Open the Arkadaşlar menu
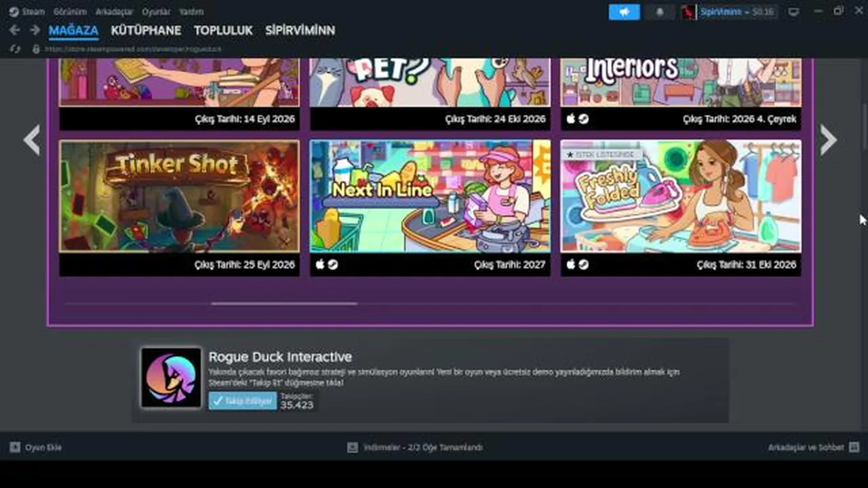Viewport: 868px width, 488px height. pyautogui.click(x=114, y=12)
